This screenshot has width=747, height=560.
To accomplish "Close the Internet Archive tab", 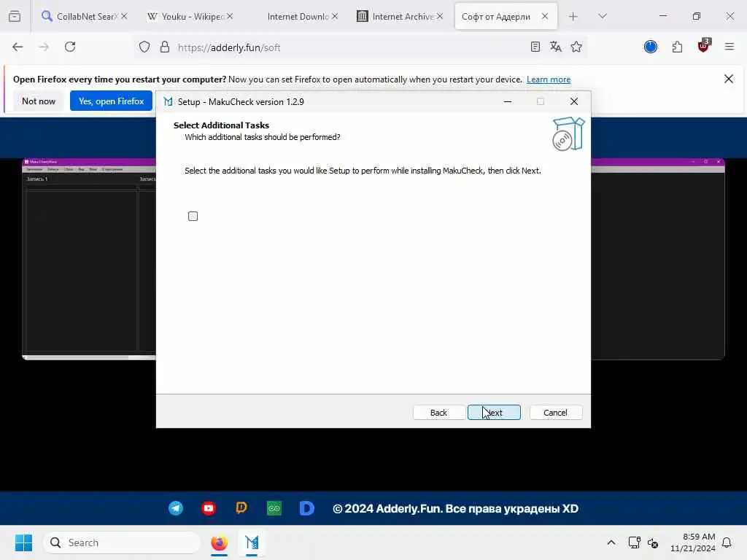I will click(440, 16).
